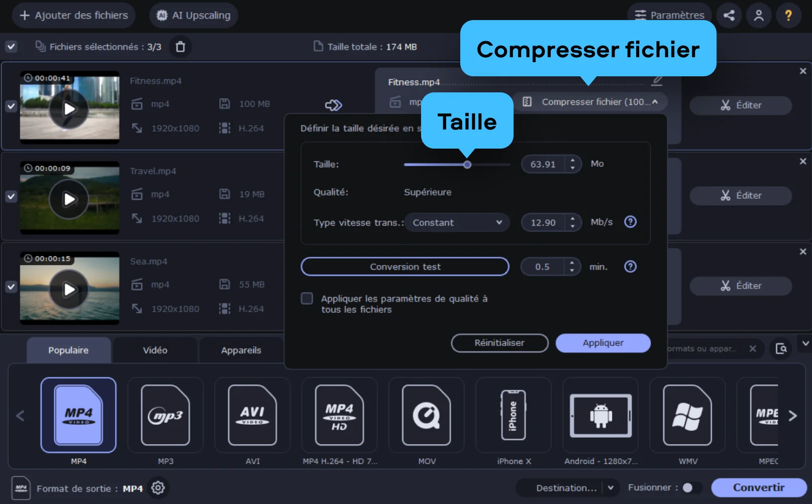
Task: Uncheck the Travel.mp4 file checkbox
Action: pyautogui.click(x=11, y=196)
